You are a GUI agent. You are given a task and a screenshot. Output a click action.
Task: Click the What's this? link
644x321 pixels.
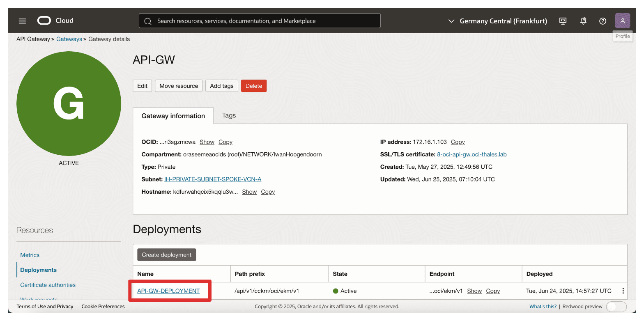click(x=543, y=307)
